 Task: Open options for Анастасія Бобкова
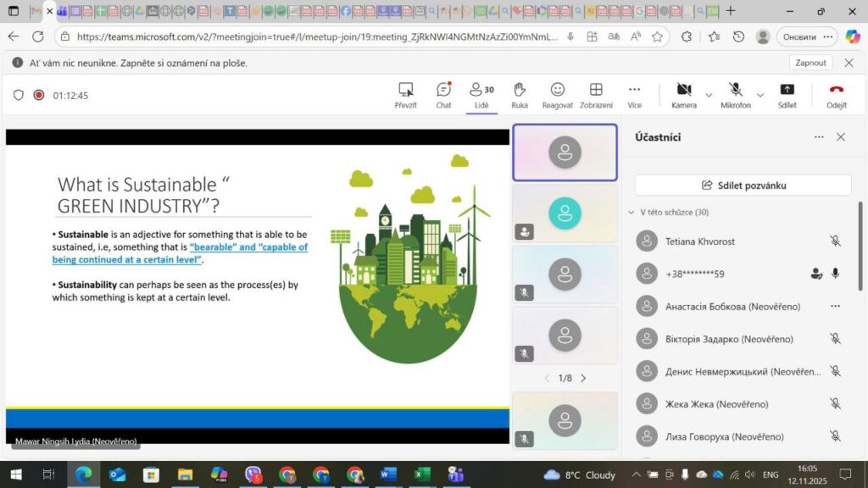point(835,306)
